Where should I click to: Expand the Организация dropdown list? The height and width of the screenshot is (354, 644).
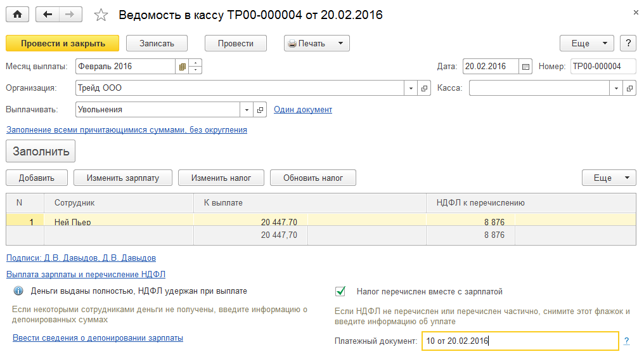(411, 88)
